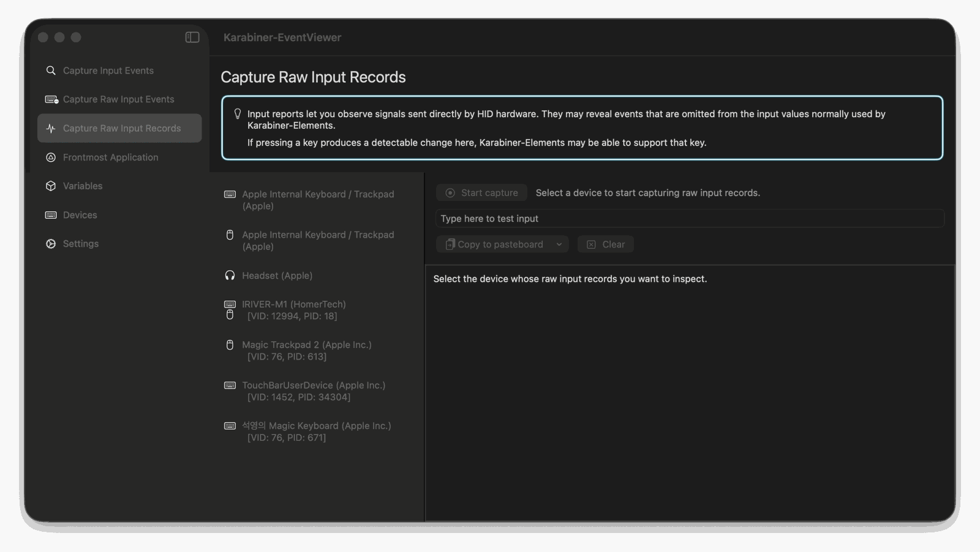Expand the Copy to pasteboard dropdown arrow
980x552 pixels.
tap(559, 244)
